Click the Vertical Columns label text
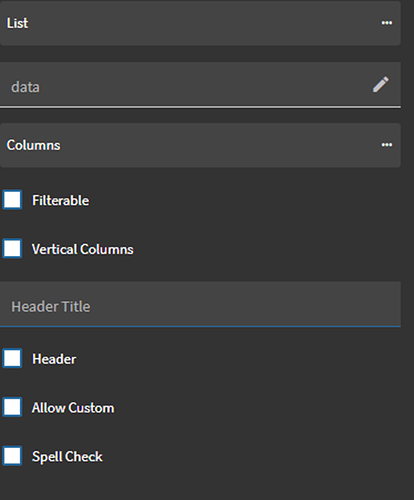Viewport: 414px width, 500px height. point(83,249)
